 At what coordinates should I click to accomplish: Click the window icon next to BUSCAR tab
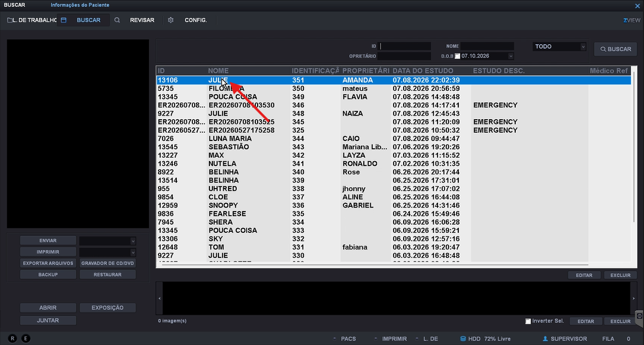click(x=64, y=20)
